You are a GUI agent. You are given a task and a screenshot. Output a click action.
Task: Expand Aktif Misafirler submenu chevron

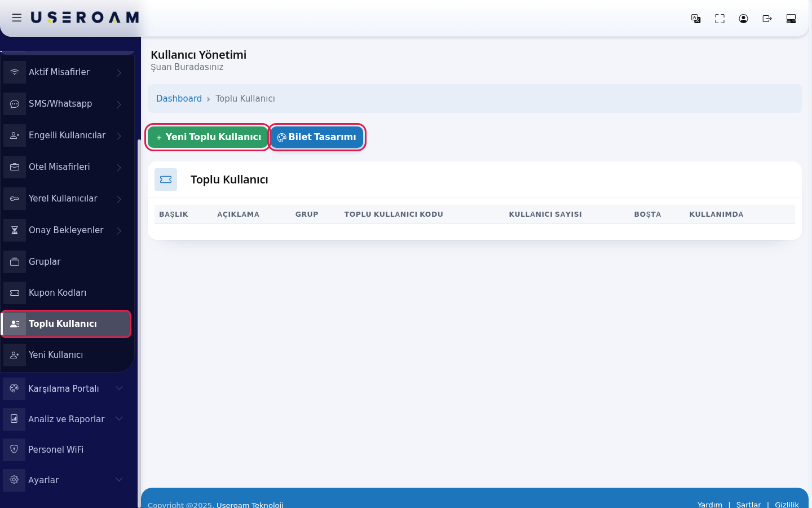[x=119, y=72]
